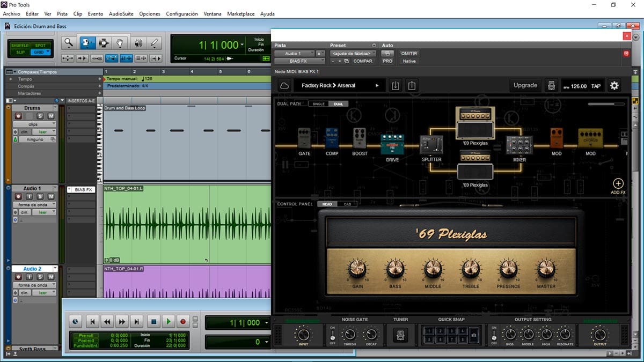The image size is (644, 362).
Task: Open the ToneCloud cloud icon
Action: click(x=284, y=85)
